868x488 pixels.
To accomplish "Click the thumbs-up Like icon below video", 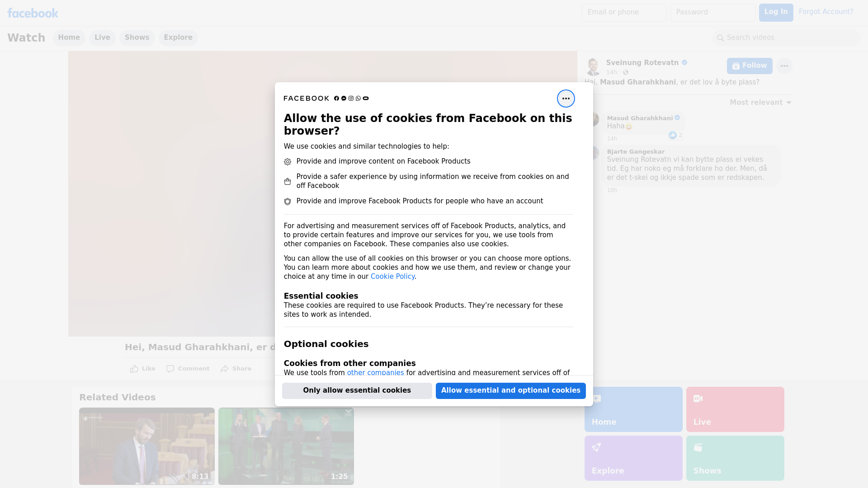I will pos(134,369).
